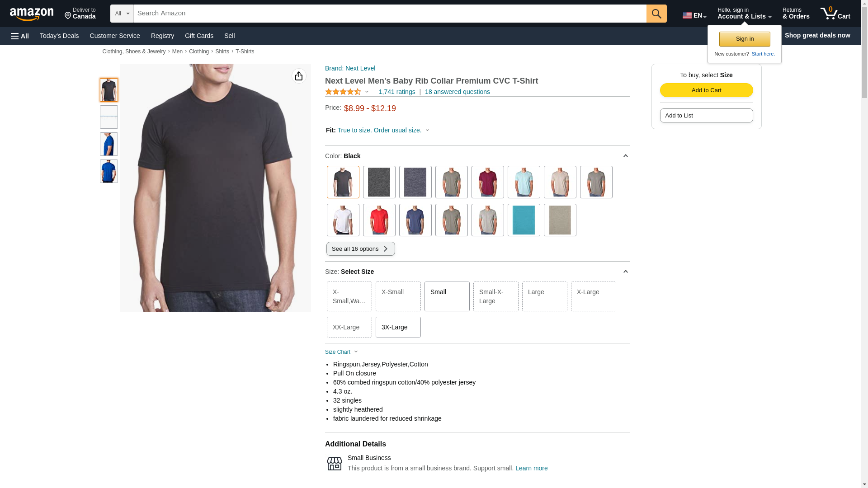
Task: Select the Small size option
Action: pos(447,296)
